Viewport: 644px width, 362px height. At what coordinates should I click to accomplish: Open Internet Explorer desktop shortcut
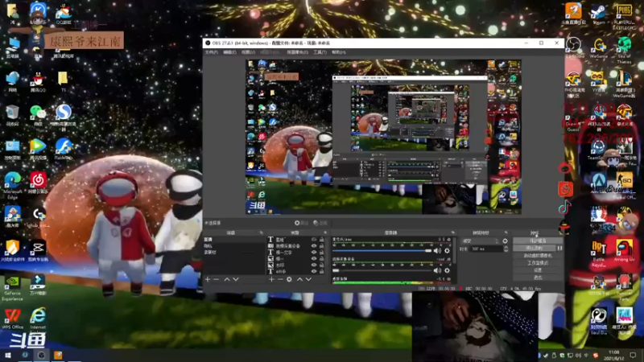click(x=38, y=319)
